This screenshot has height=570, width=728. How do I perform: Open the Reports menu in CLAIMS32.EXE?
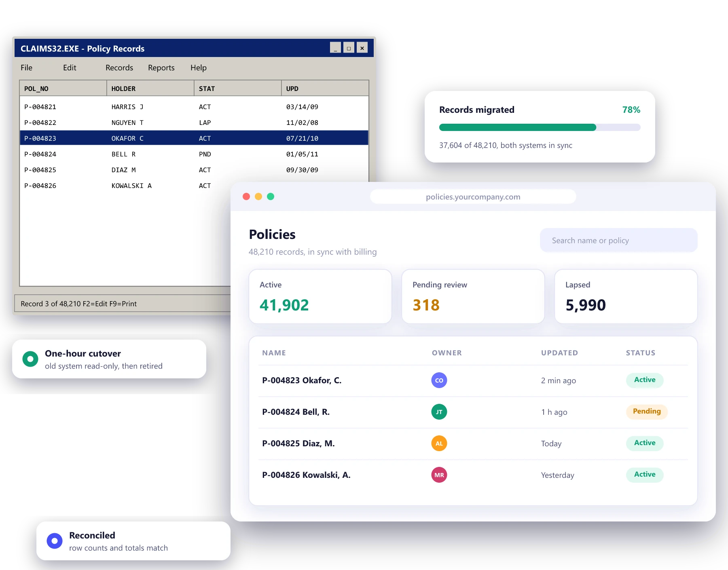161,68
